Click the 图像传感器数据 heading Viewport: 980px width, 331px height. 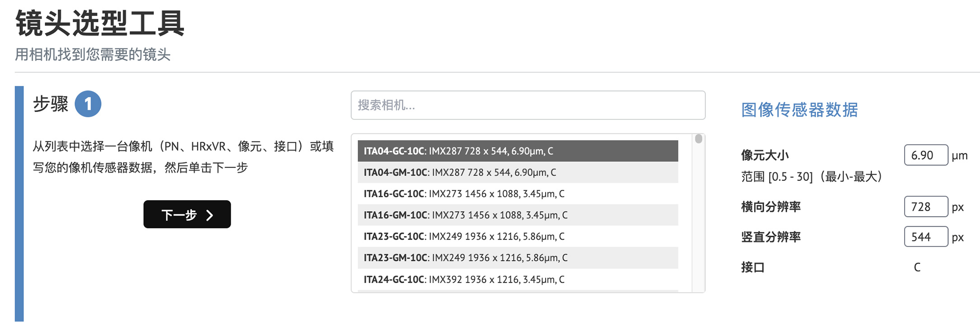799,110
